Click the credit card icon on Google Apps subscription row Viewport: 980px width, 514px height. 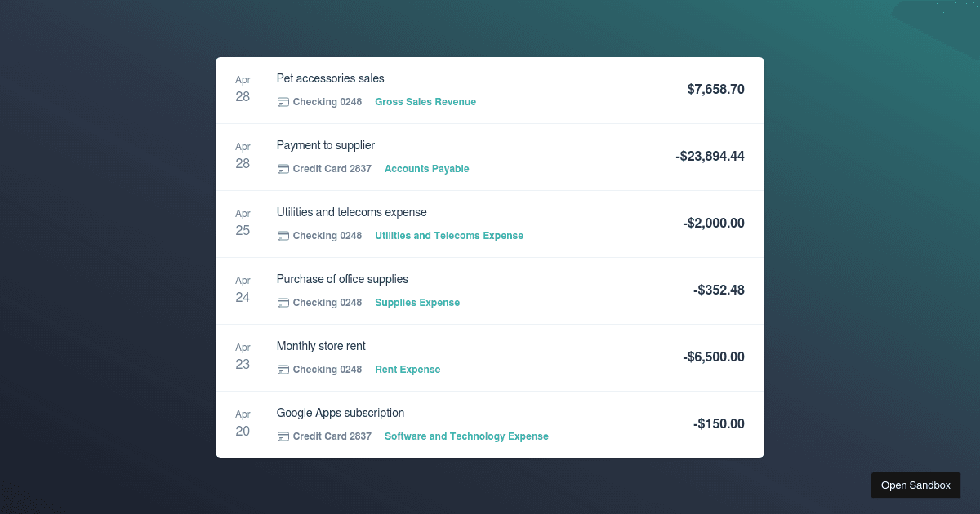coord(283,436)
